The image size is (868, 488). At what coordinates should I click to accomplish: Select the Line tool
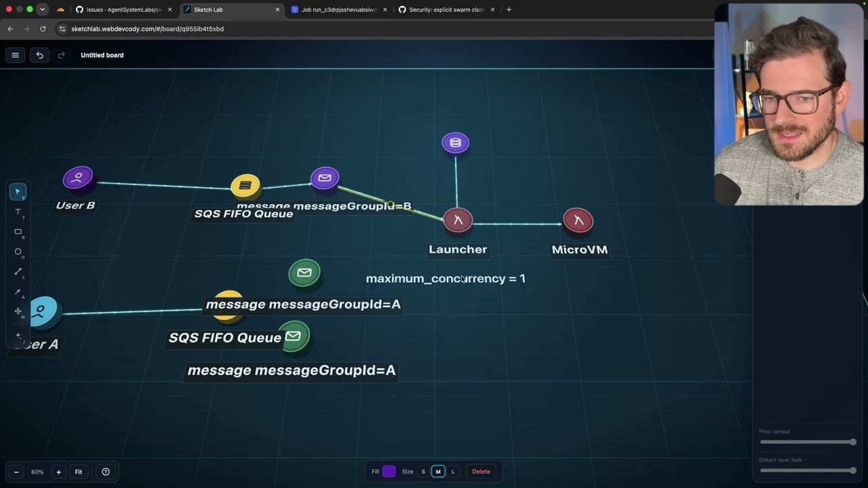point(18,272)
